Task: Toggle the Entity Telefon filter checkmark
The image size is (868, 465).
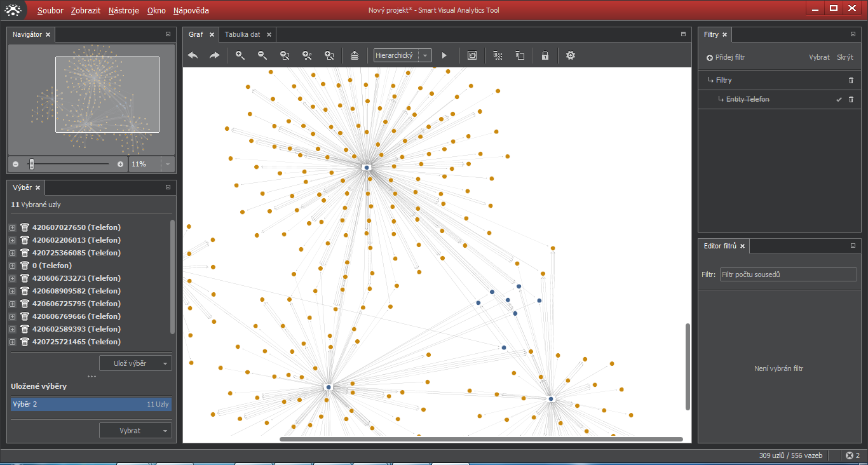Action: (839, 100)
